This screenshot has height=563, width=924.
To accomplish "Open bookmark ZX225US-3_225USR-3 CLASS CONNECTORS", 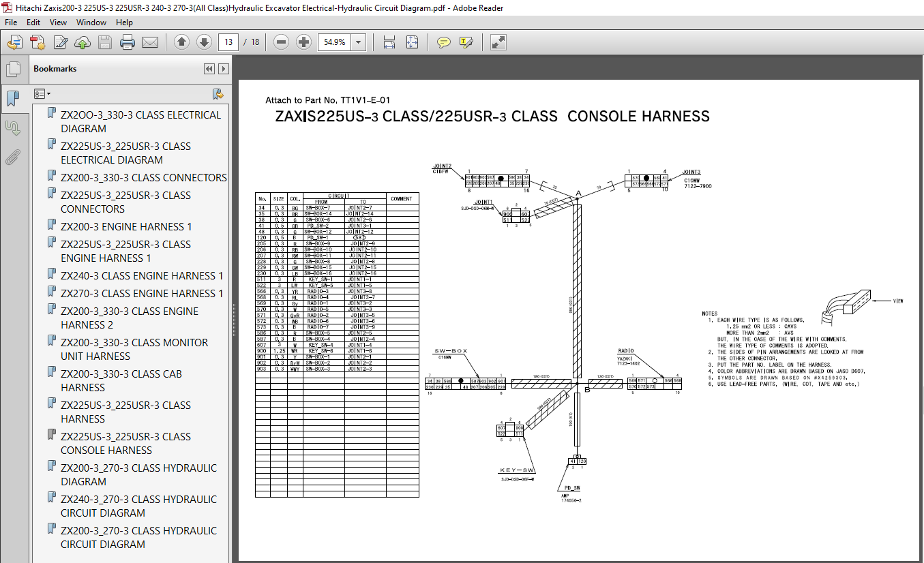I will click(125, 202).
